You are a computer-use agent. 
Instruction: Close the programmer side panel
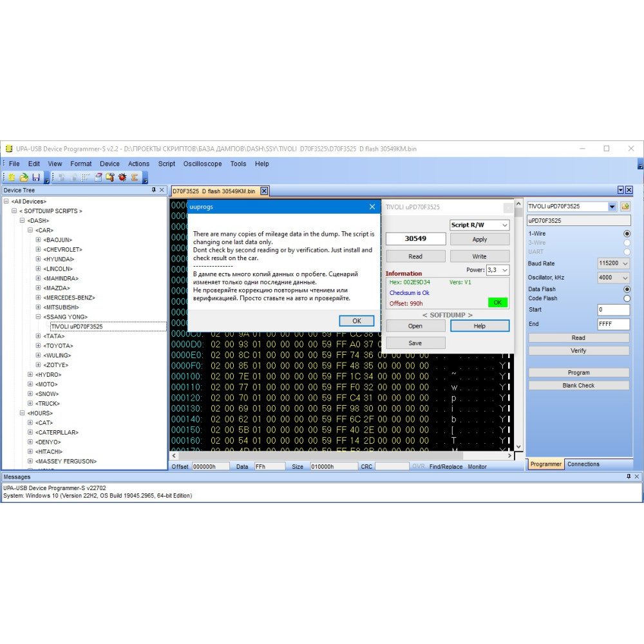[x=629, y=190]
